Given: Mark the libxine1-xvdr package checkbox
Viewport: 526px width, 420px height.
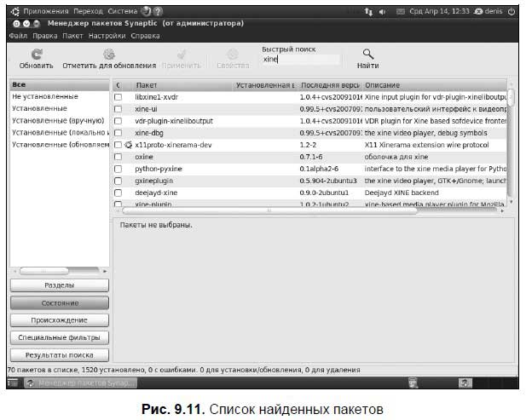Looking at the screenshot, I should (x=118, y=97).
